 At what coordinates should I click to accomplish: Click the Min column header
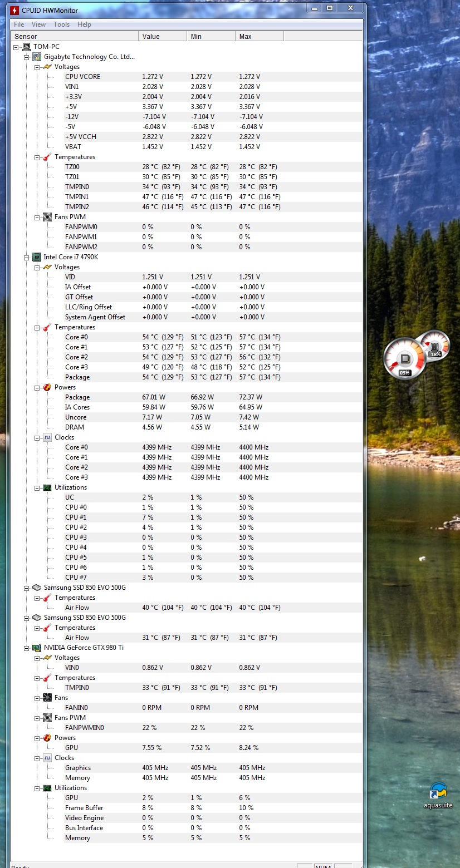tap(211, 36)
